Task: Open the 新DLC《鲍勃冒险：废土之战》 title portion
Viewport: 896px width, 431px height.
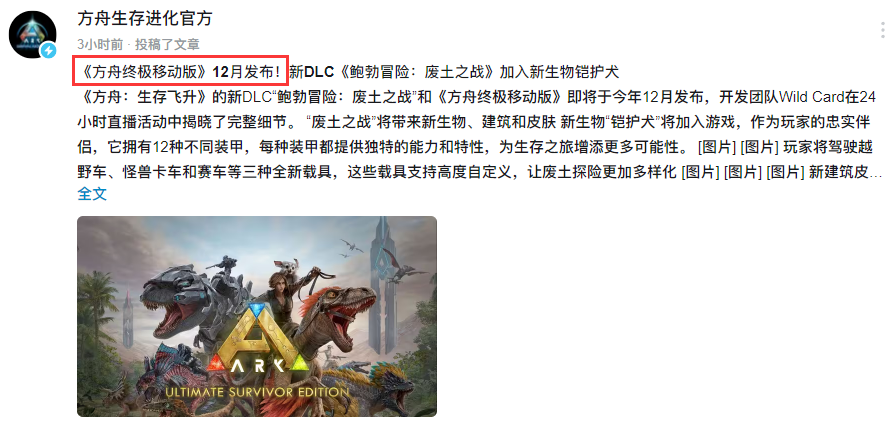Action: 394,72
